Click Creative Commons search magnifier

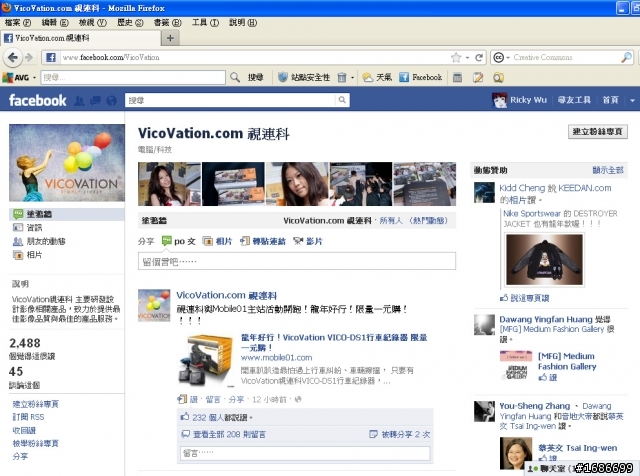pyautogui.click(x=626, y=58)
